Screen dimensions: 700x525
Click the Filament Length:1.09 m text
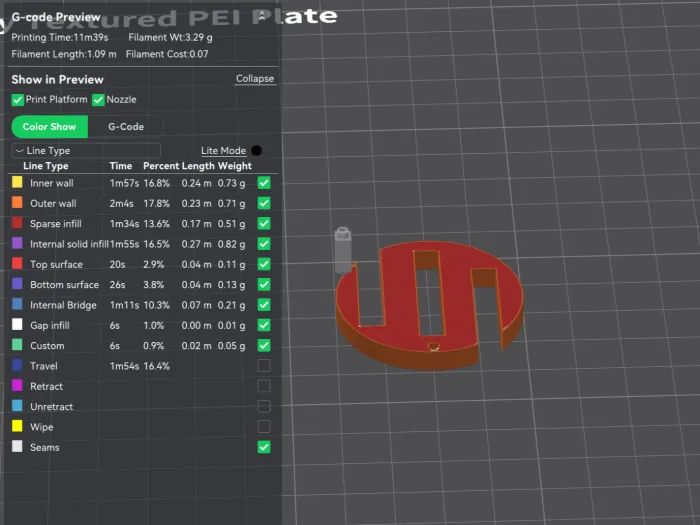click(64, 54)
